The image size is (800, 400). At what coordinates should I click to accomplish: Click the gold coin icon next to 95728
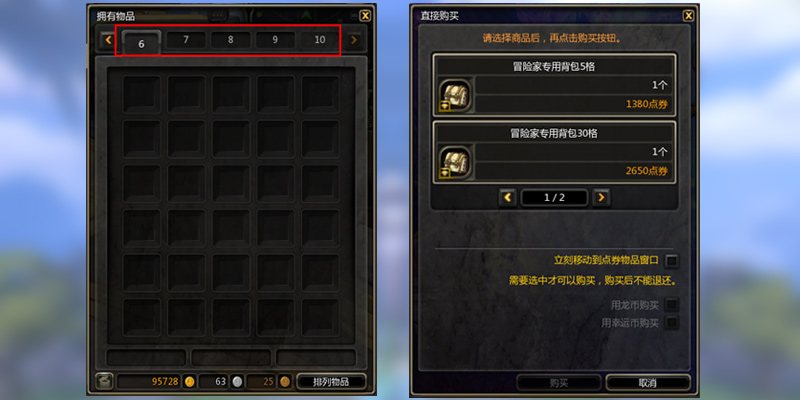click(189, 381)
